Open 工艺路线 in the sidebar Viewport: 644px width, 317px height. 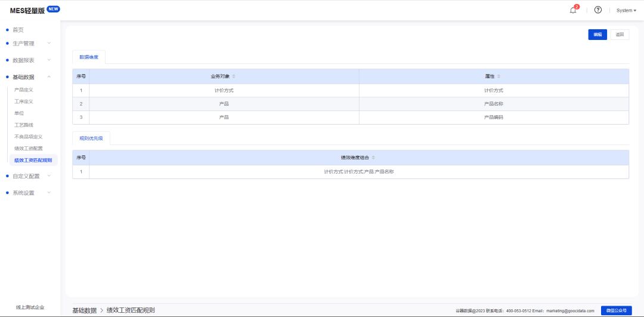pyautogui.click(x=24, y=125)
